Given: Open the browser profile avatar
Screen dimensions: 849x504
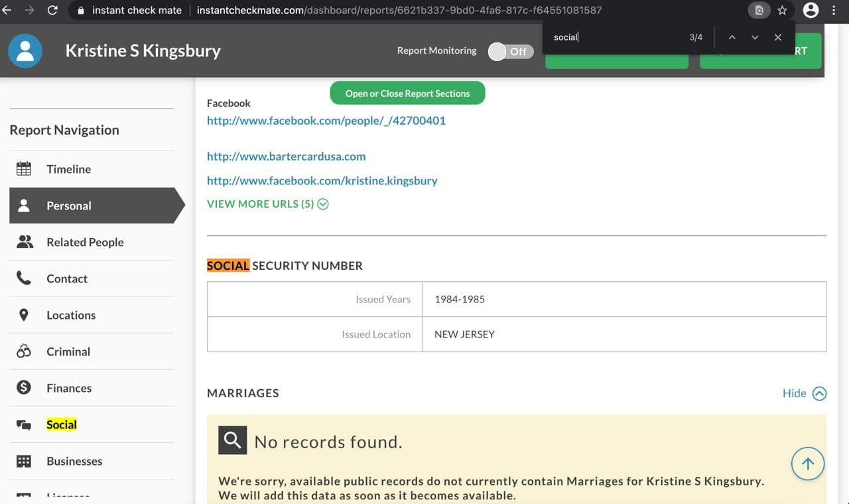Looking at the screenshot, I should (811, 10).
